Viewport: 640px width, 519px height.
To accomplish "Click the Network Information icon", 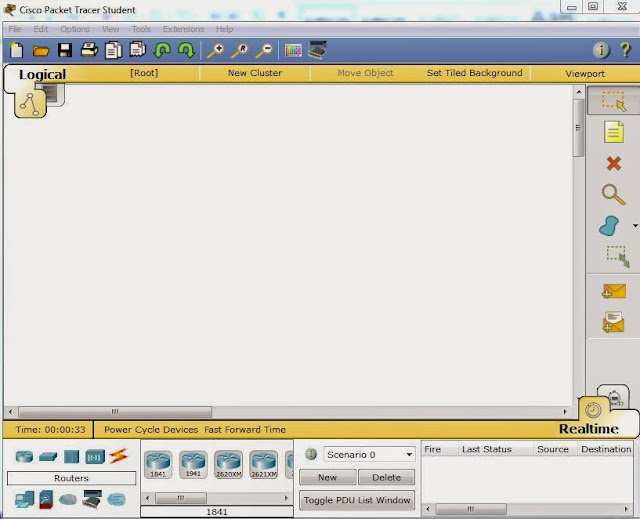I will click(x=601, y=50).
